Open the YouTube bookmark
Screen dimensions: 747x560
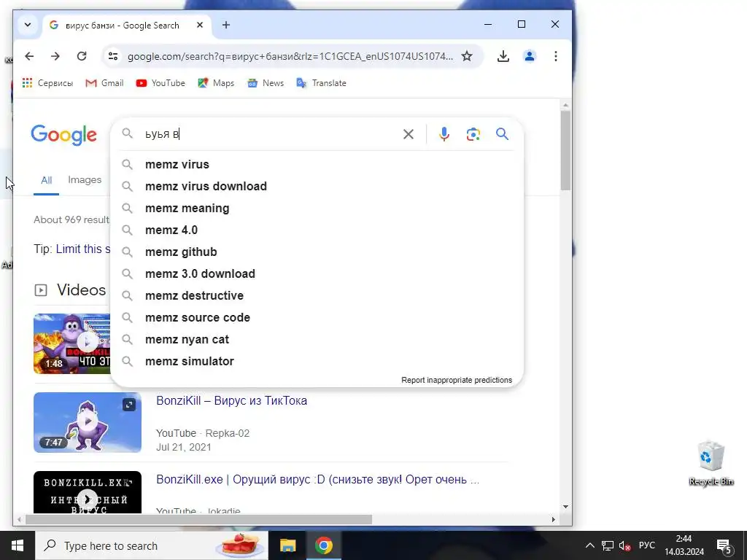(x=160, y=83)
